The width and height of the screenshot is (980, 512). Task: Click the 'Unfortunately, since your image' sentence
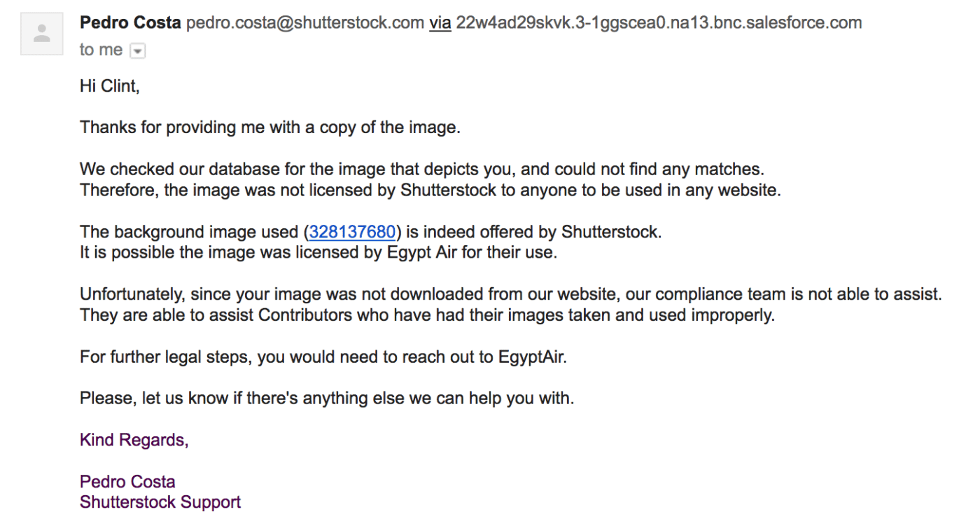pos(511,294)
